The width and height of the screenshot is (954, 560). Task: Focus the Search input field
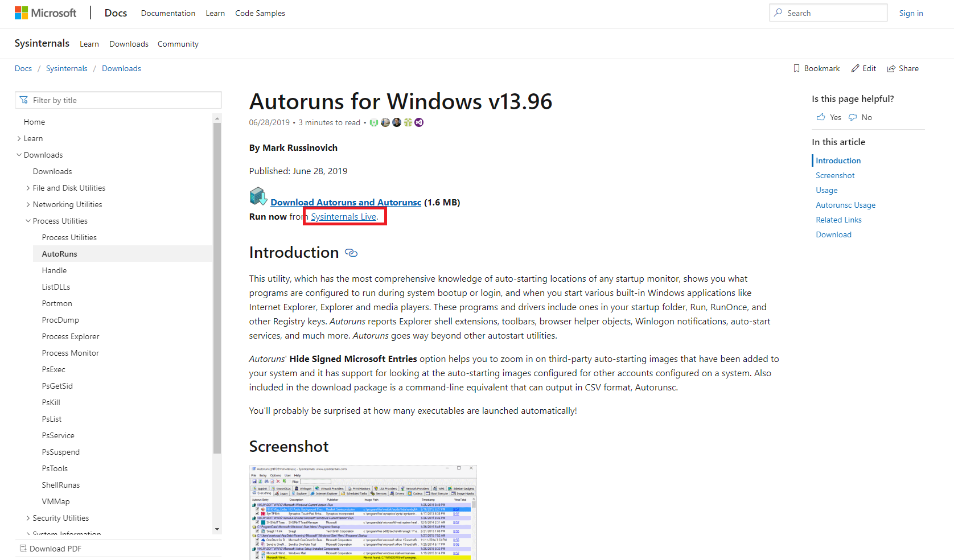pyautogui.click(x=828, y=13)
